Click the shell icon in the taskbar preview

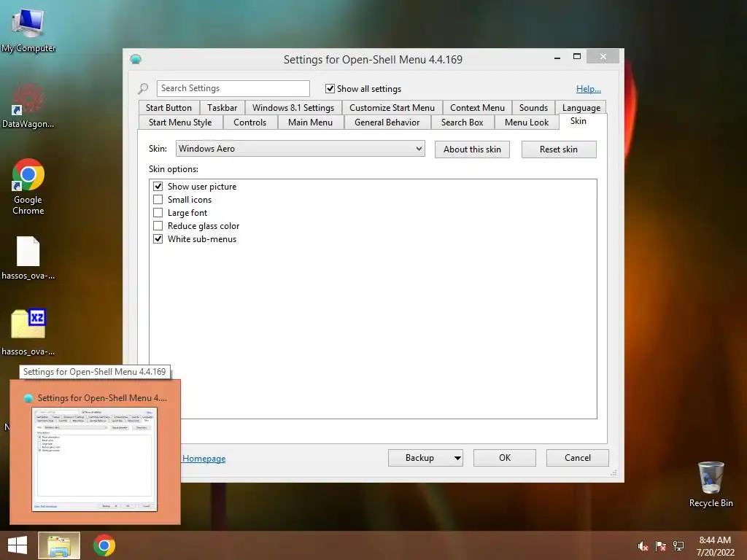[x=28, y=398]
